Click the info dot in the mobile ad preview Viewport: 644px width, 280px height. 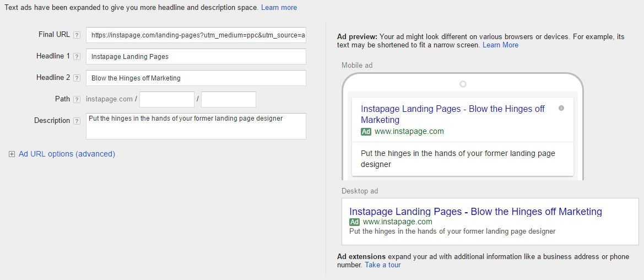click(x=561, y=108)
